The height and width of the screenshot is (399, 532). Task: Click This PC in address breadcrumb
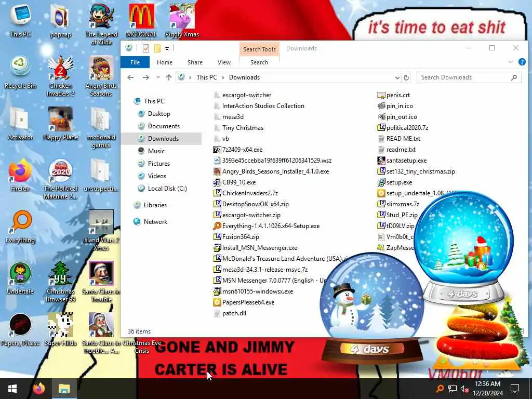[206, 77]
